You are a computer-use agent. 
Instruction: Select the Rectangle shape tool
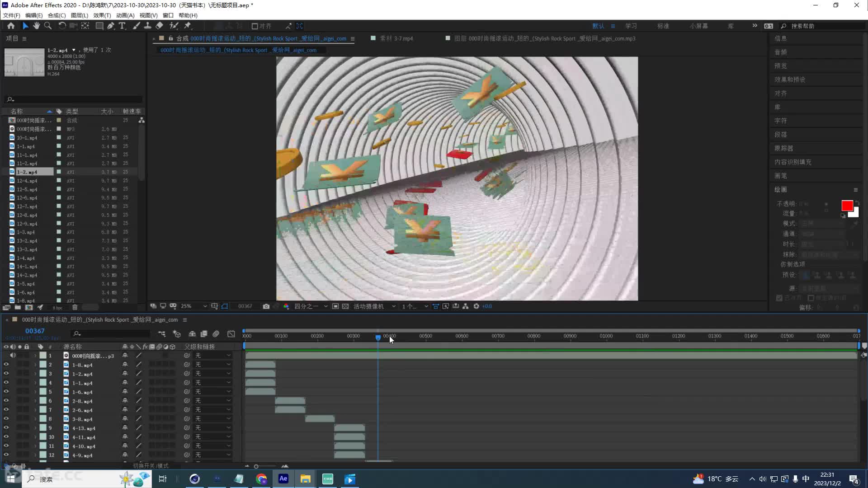(x=99, y=26)
